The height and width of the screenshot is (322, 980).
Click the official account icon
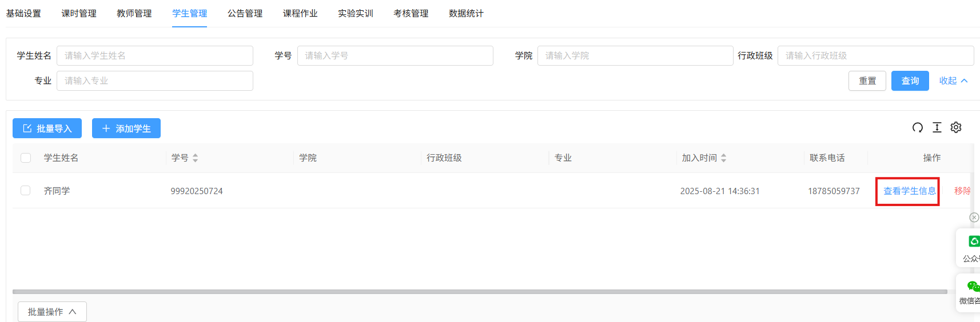tap(973, 241)
